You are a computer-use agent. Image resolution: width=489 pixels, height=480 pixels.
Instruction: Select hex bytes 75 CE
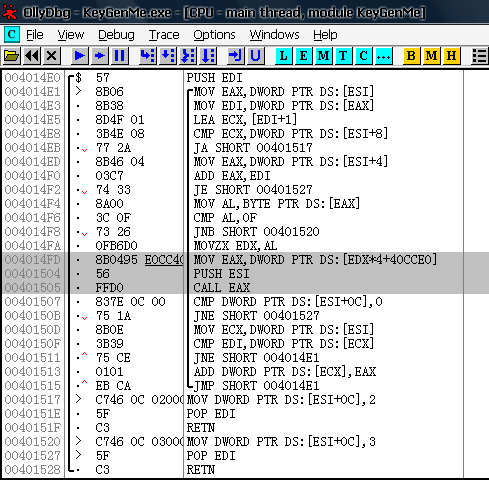click(x=113, y=358)
